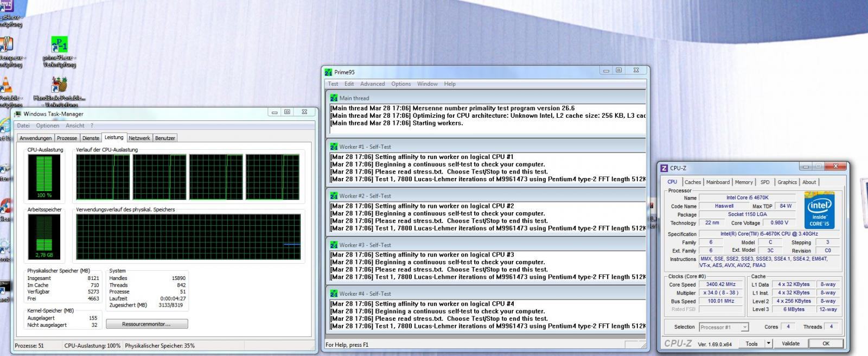Switch to the Mainboard tab in CPU-Z
This screenshot has height=356, width=868.
coord(718,182)
